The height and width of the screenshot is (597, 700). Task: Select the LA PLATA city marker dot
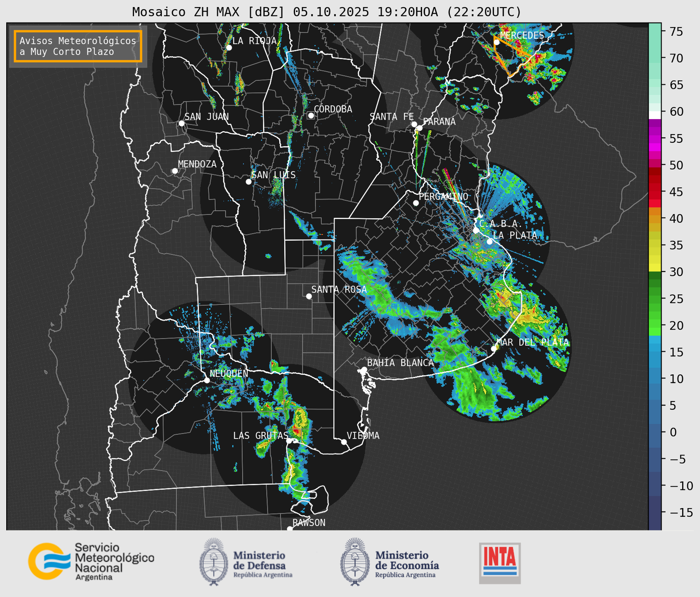pyautogui.click(x=490, y=242)
